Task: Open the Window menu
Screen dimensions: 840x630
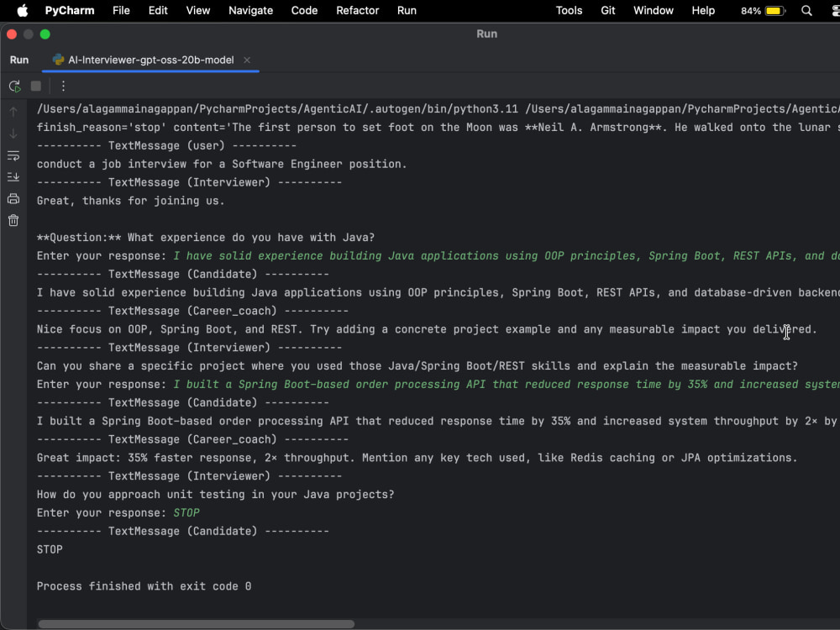Action: pyautogui.click(x=654, y=10)
